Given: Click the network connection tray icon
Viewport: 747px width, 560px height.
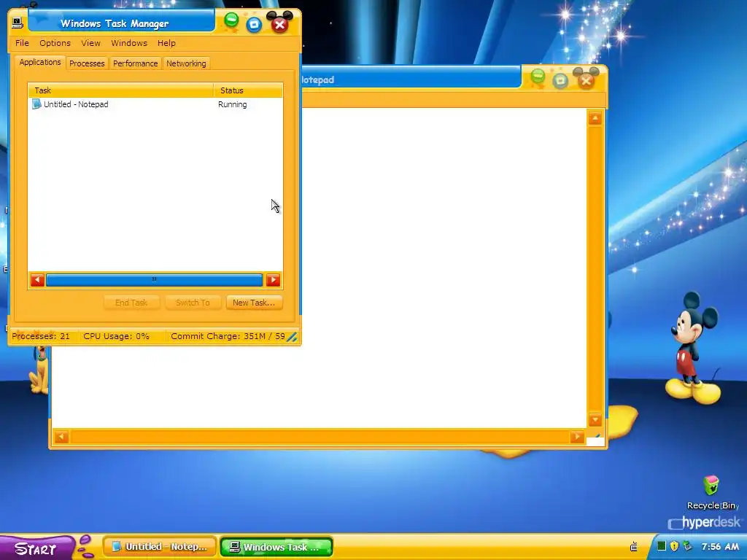Looking at the screenshot, I should pyautogui.click(x=687, y=546).
